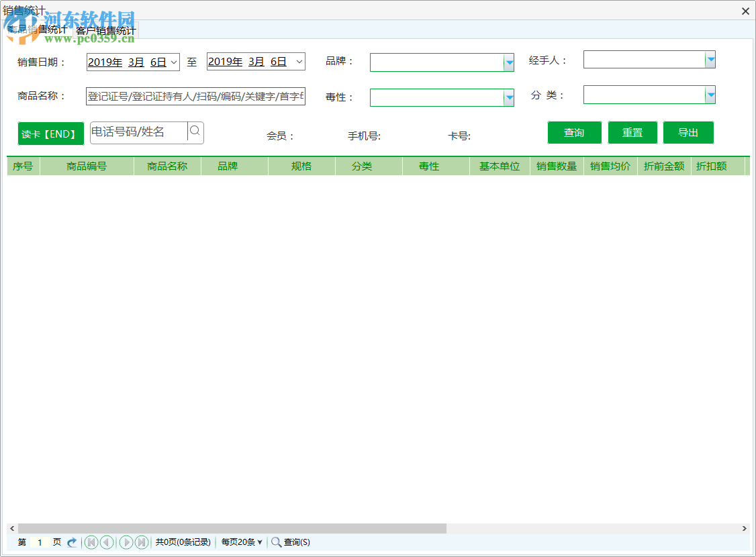Click the go-to-page arrow icon

click(x=72, y=542)
